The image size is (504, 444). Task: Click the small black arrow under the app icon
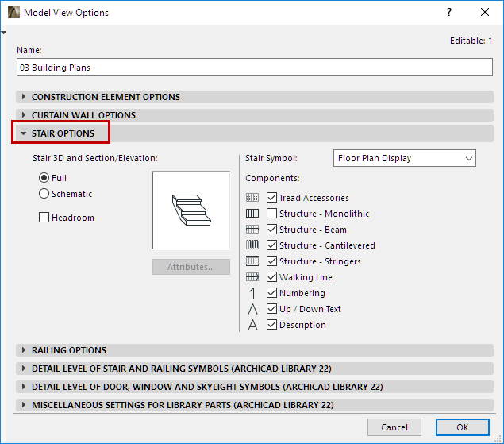3,33
